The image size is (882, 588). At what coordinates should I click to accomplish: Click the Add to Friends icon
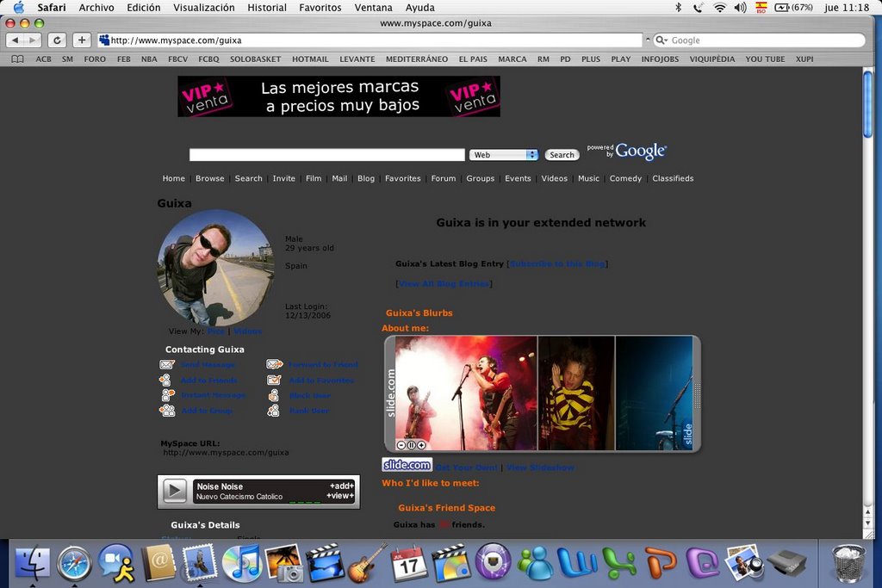[165, 380]
